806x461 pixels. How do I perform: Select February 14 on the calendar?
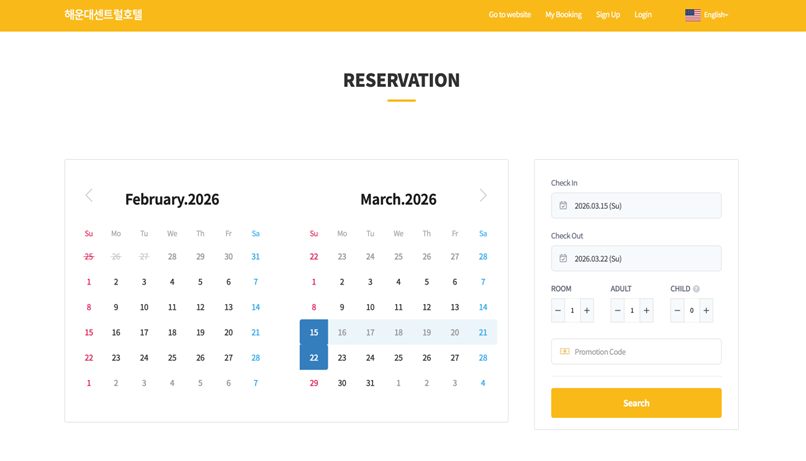256,308
